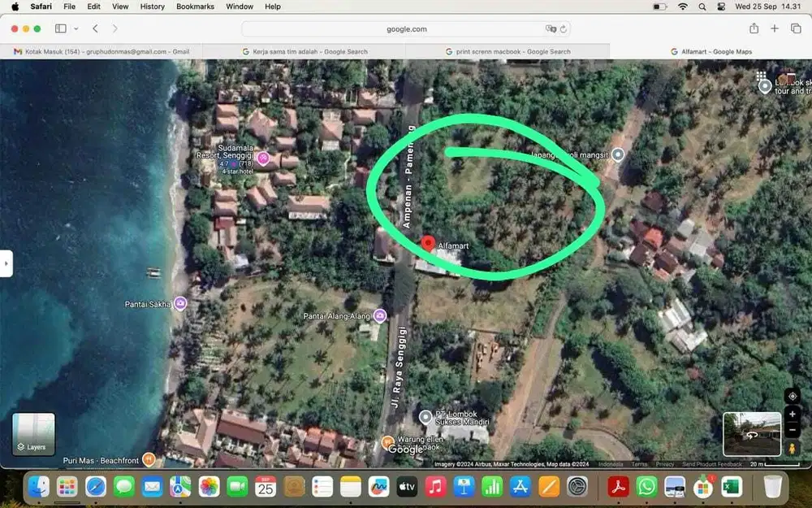Select the lapangan voli mangsit marker
812x508 pixels.
tap(616, 154)
